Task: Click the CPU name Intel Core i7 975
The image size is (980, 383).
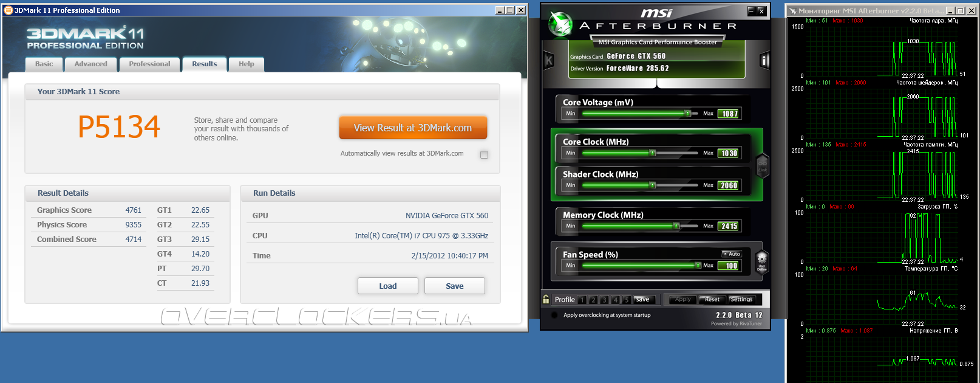Action: (421, 236)
